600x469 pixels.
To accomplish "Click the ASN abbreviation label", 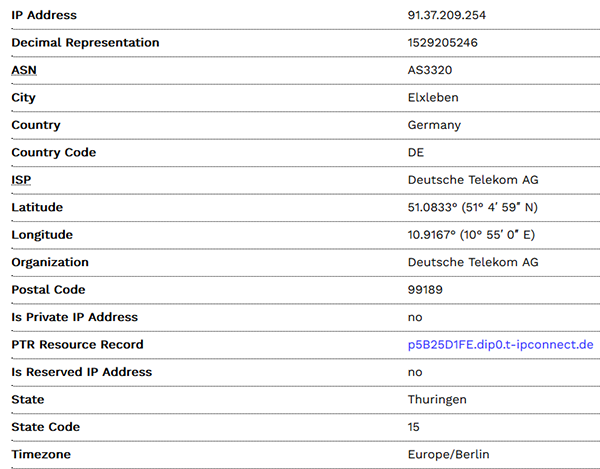I will (x=24, y=70).
